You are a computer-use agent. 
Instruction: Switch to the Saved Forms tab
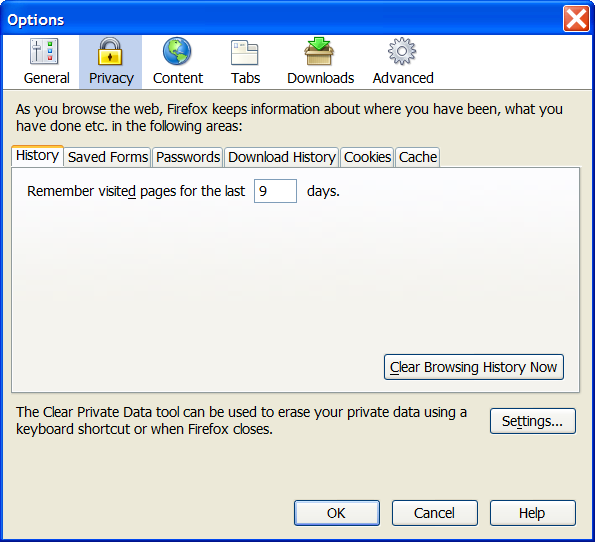[x=108, y=157]
